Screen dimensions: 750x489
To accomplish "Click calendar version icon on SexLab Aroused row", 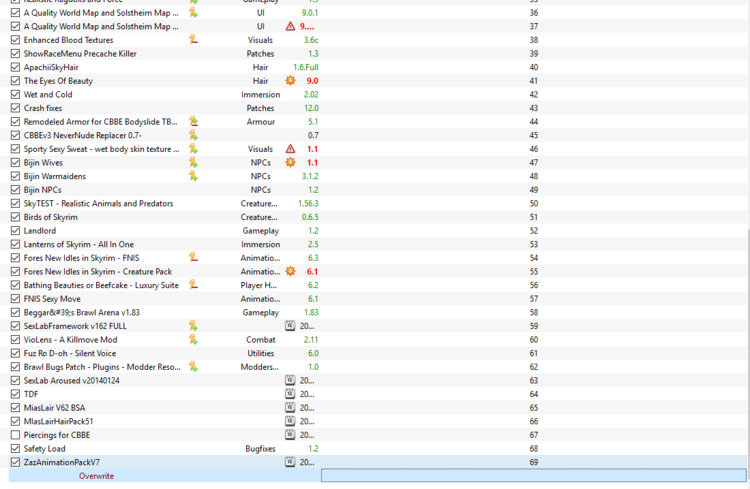I will 290,380.
